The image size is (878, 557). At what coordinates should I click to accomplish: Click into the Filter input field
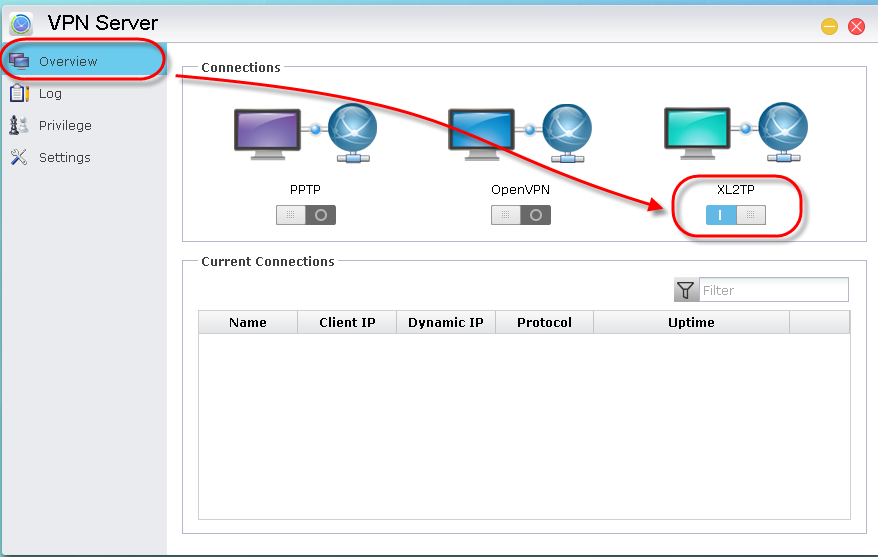(773, 290)
